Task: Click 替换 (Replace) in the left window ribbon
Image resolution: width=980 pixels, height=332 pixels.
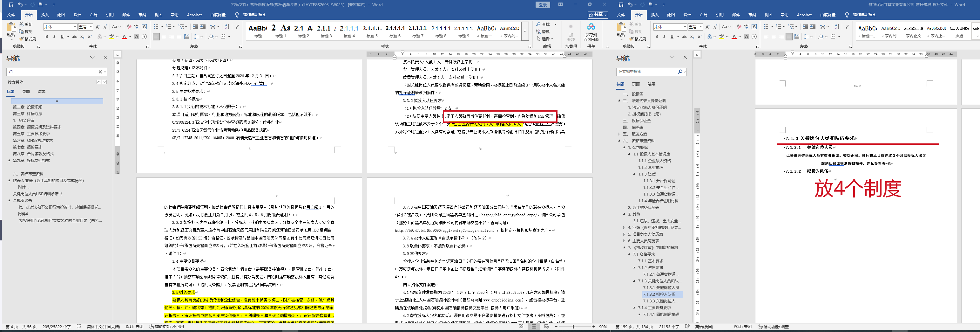Action: 543,31
